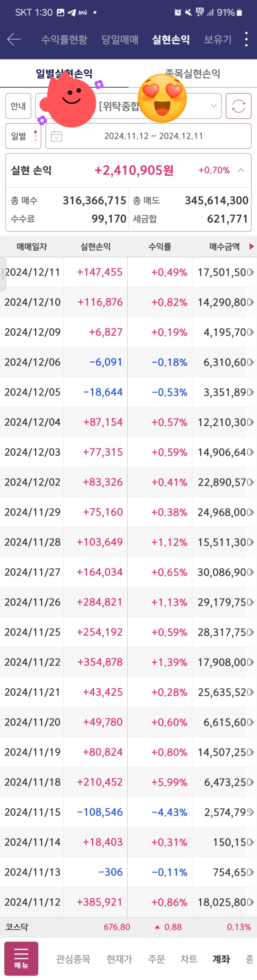Refresh the realized profit data
The height and width of the screenshot is (980, 257).
(238, 106)
